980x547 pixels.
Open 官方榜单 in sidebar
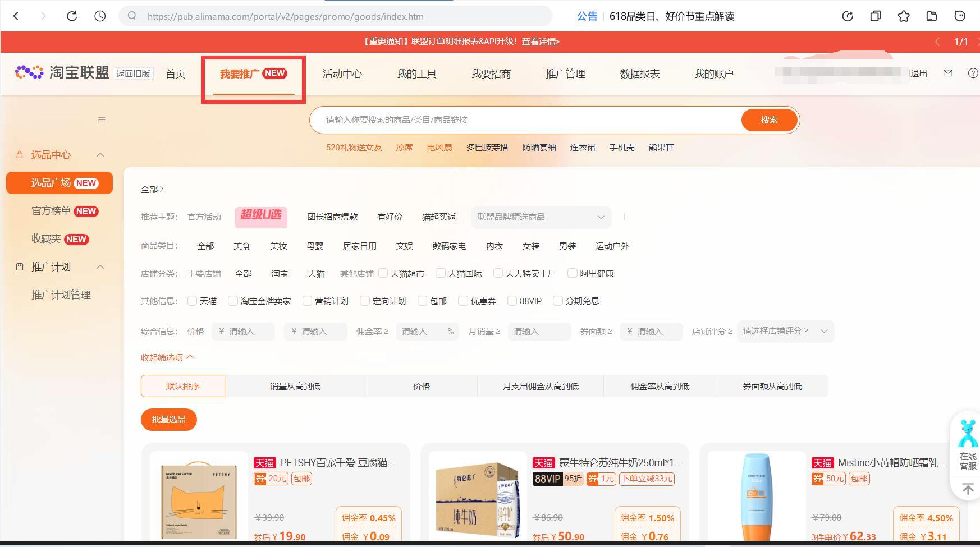click(65, 211)
